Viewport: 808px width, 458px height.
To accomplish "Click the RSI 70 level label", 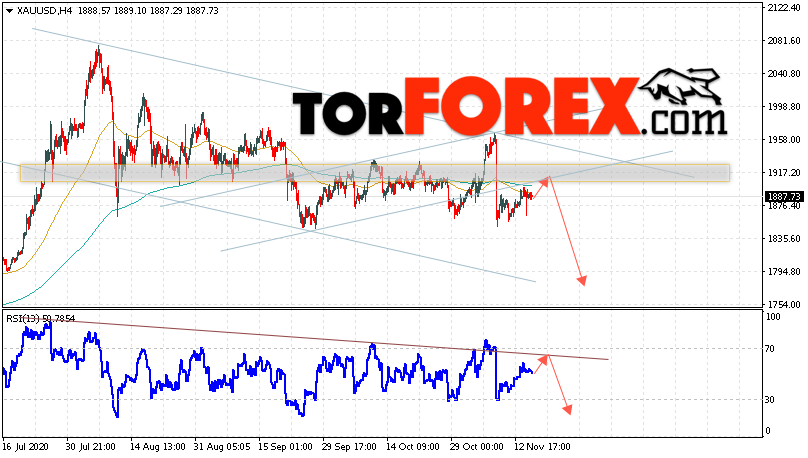I will point(770,349).
